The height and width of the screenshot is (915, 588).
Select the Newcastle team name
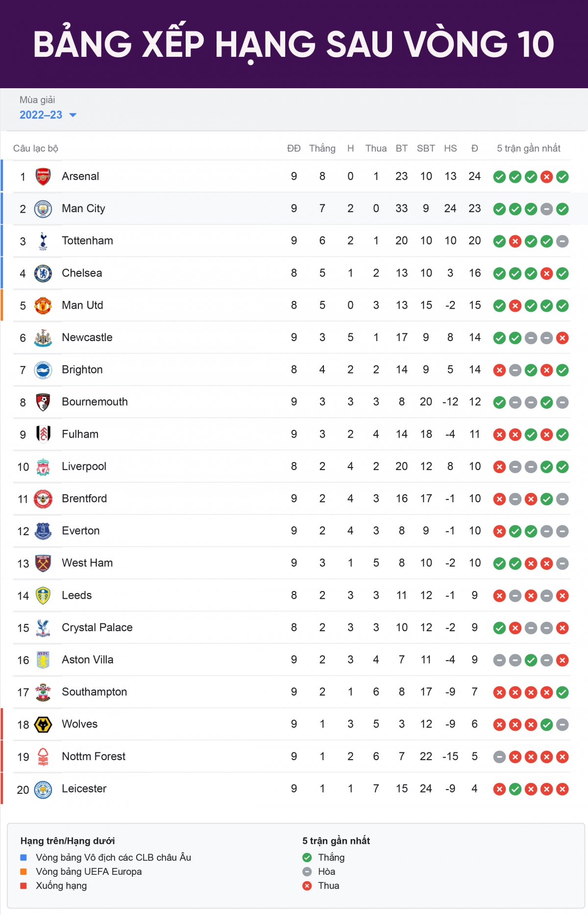tap(87, 337)
